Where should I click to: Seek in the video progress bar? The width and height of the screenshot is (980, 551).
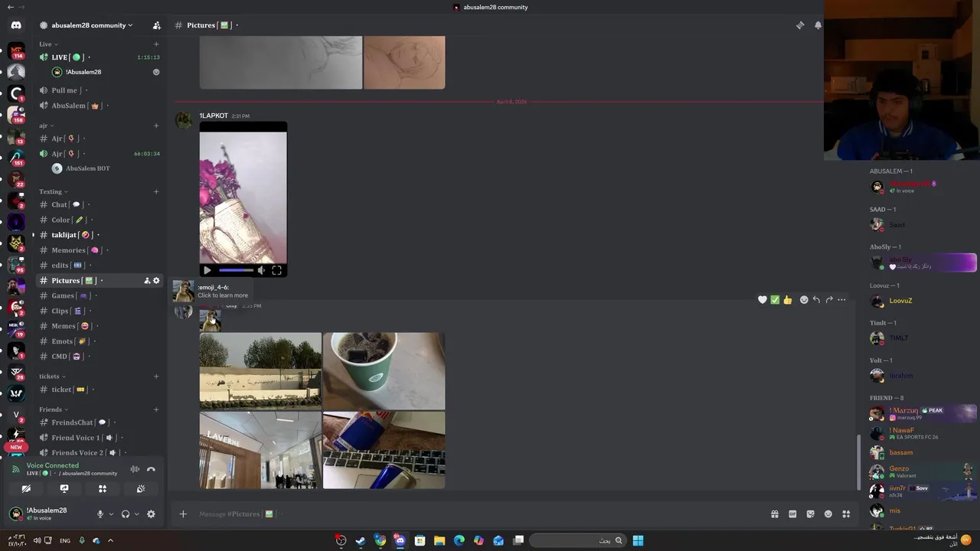(x=236, y=270)
